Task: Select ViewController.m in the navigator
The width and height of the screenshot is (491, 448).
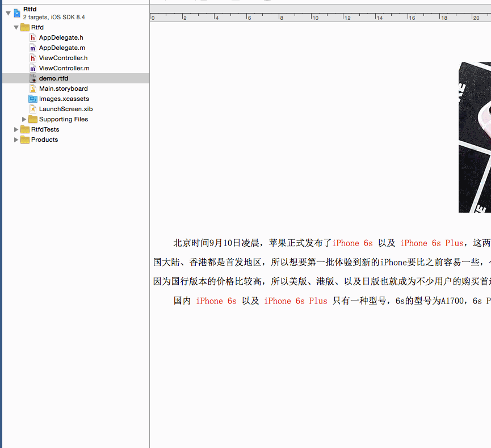Action: tap(64, 68)
